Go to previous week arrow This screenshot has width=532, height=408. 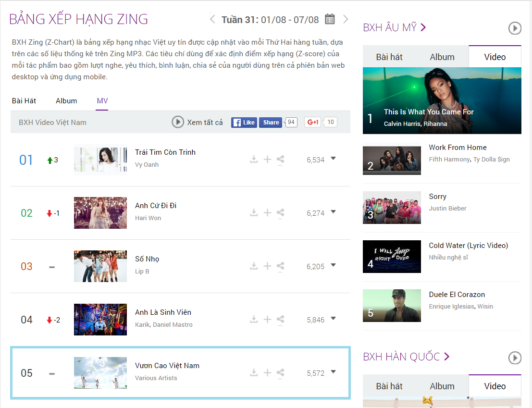coord(212,19)
